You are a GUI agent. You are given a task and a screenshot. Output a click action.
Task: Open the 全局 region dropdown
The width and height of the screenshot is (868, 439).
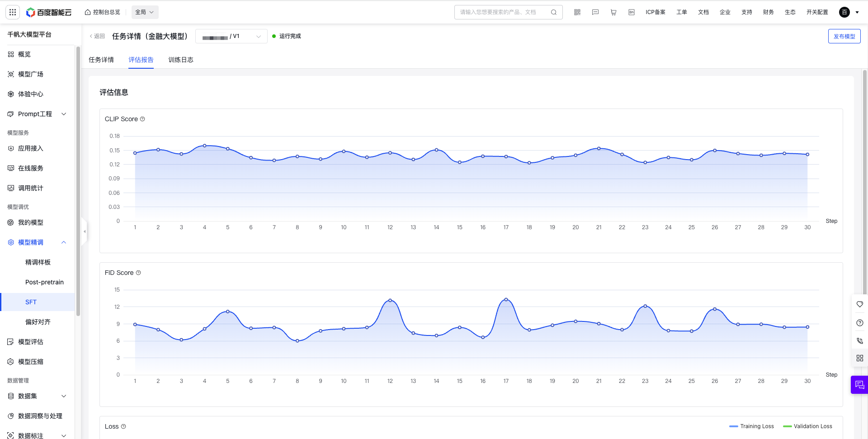(145, 12)
